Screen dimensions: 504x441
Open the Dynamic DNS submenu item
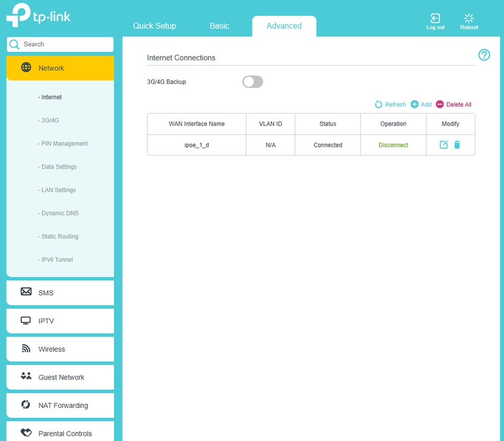tap(58, 213)
